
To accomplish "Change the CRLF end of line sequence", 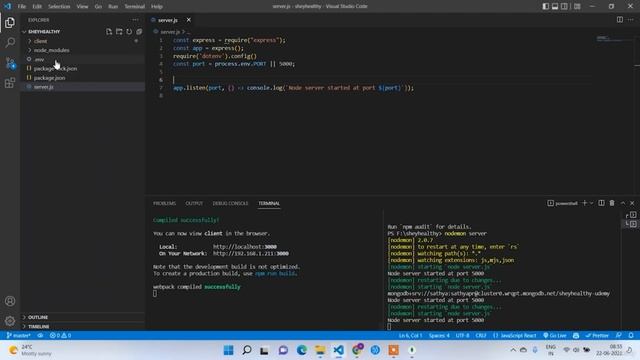I will click(481, 336).
